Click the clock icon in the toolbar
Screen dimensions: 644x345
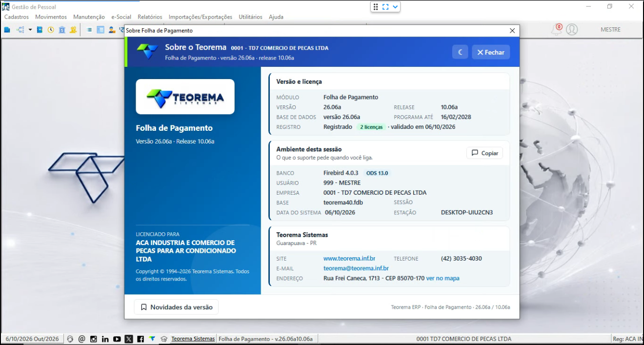click(51, 30)
